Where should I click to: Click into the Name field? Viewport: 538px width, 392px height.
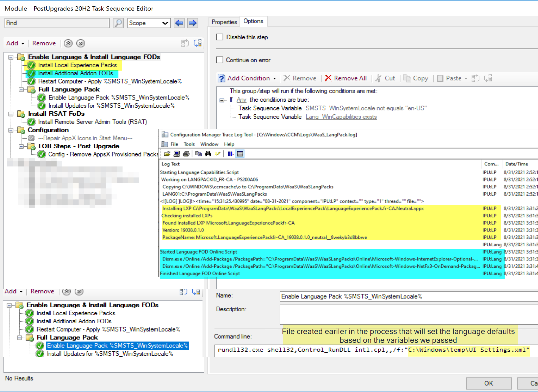pyautogui.click(x=409, y=296)
